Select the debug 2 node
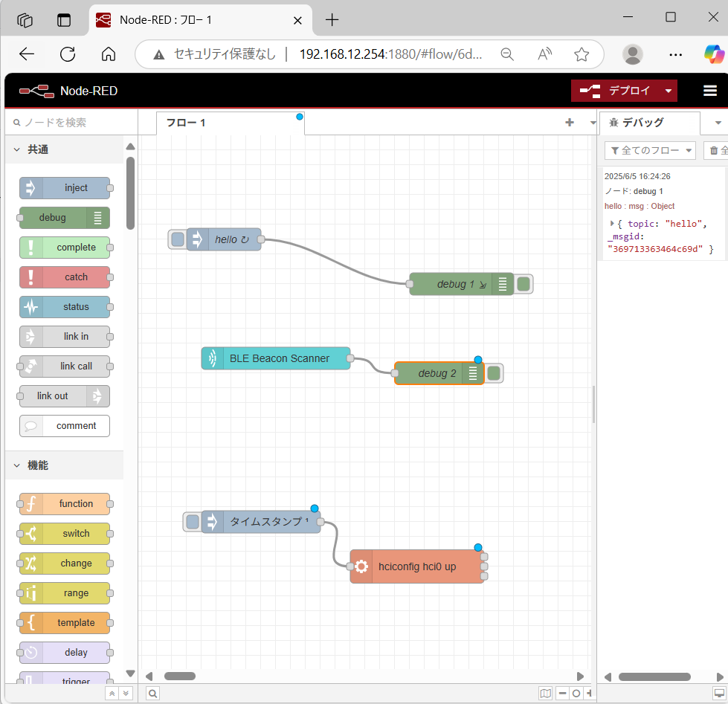 click(x=439, y=373)
